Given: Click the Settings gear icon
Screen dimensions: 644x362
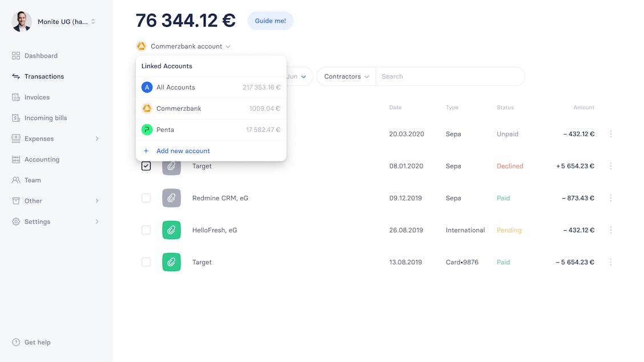Looking at the screenshot, I should (x=16, y=222).
